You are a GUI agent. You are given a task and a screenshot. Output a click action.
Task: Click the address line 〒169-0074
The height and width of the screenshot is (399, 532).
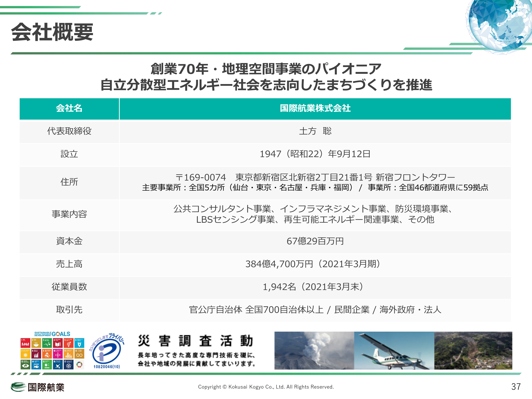(x=315, y=178)
